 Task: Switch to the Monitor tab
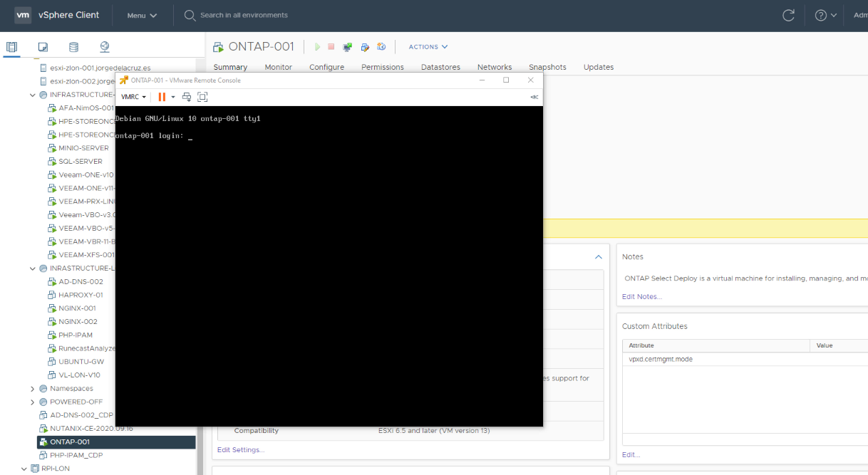[x=279, y=67]
